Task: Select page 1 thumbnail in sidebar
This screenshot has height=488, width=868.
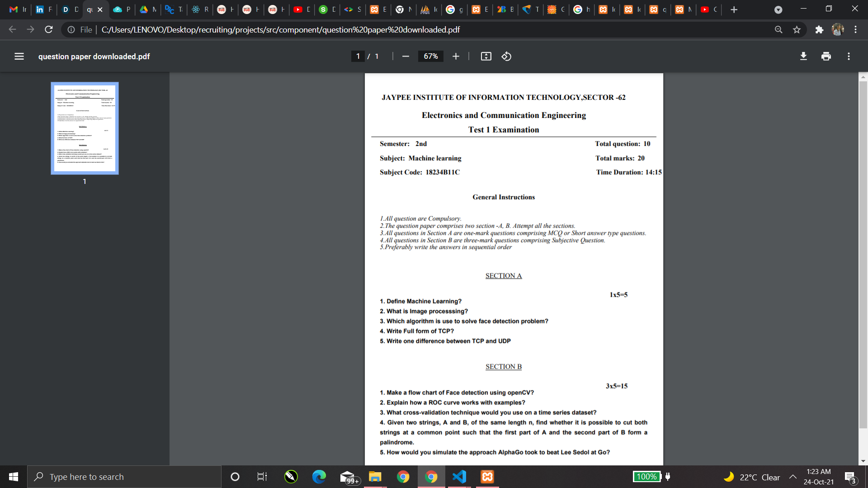Action: click(x=85, y=128)
